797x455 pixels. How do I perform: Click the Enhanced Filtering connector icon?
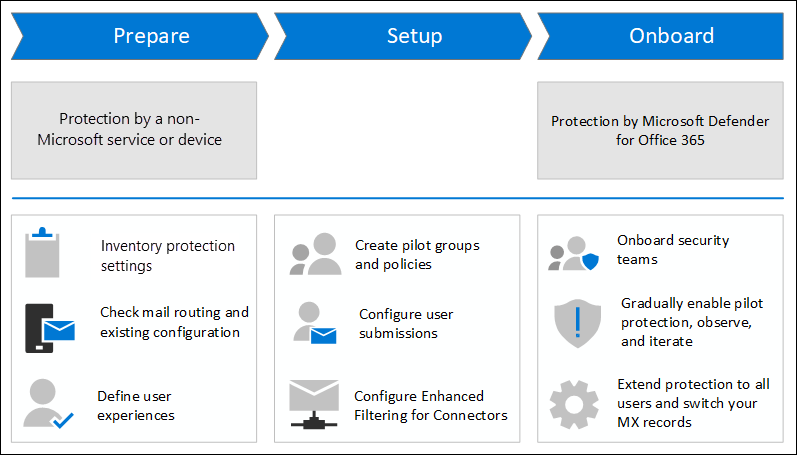[313, 404]
